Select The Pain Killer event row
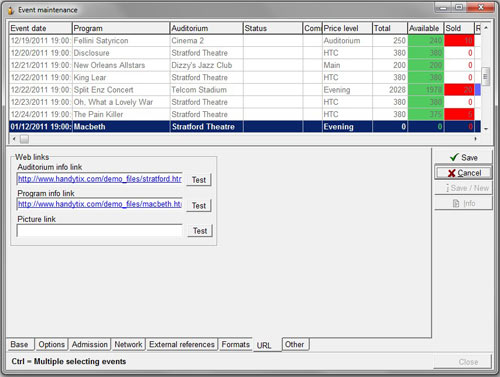Image resolution: width=500 pixels, height=377 pixels. tap(245, 114)
